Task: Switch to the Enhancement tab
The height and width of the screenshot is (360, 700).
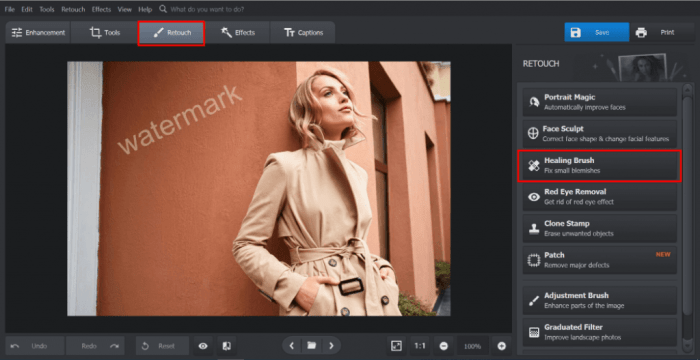Action: 38,33
